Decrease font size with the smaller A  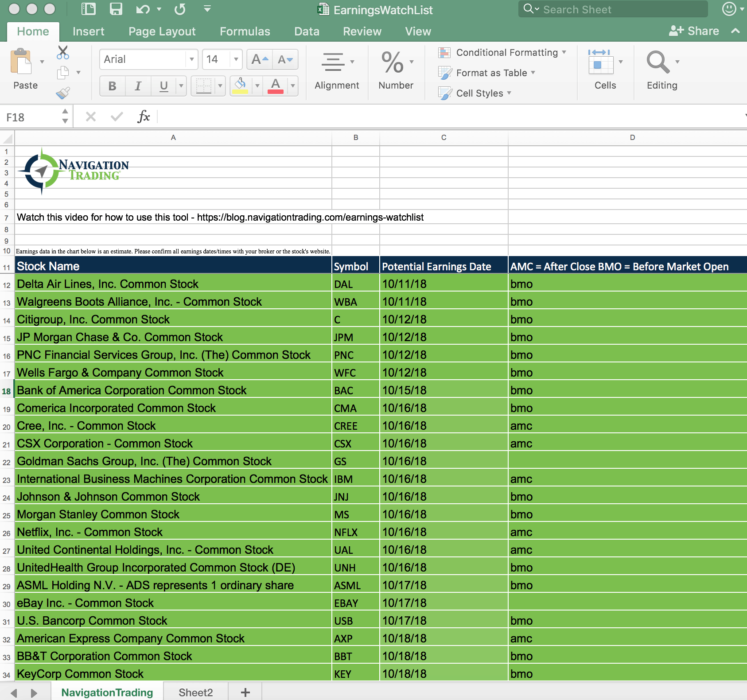click(x=285, y=59)
